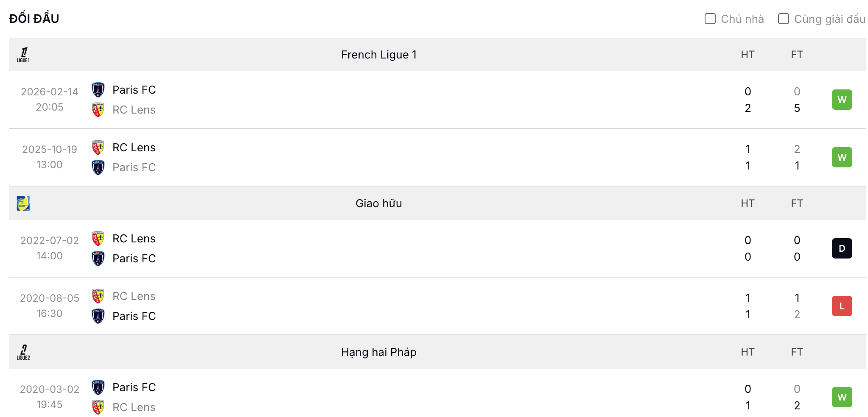Click Paris FC crest in 2022-07-02 match
Viewport: 868px width, 417px height.
pyautogui.click(x=98, y=259)
